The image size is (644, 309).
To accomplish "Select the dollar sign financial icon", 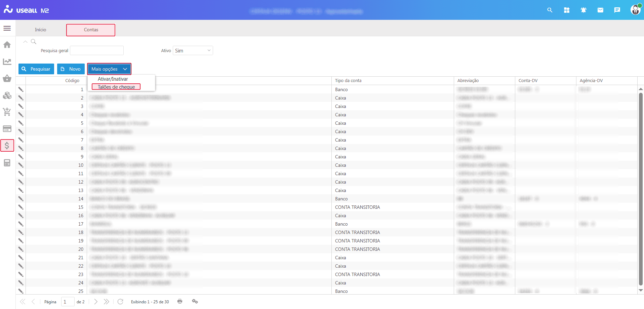I will point(7,146).
